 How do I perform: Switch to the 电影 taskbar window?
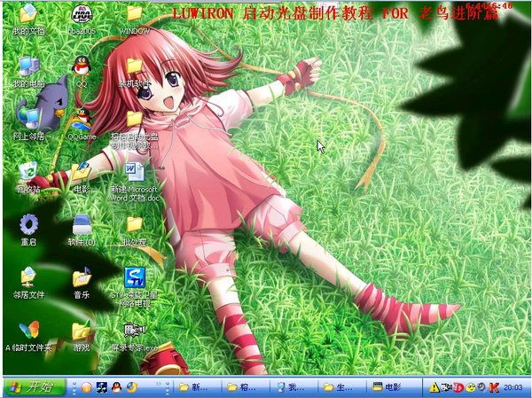click(x=394, y=387)
